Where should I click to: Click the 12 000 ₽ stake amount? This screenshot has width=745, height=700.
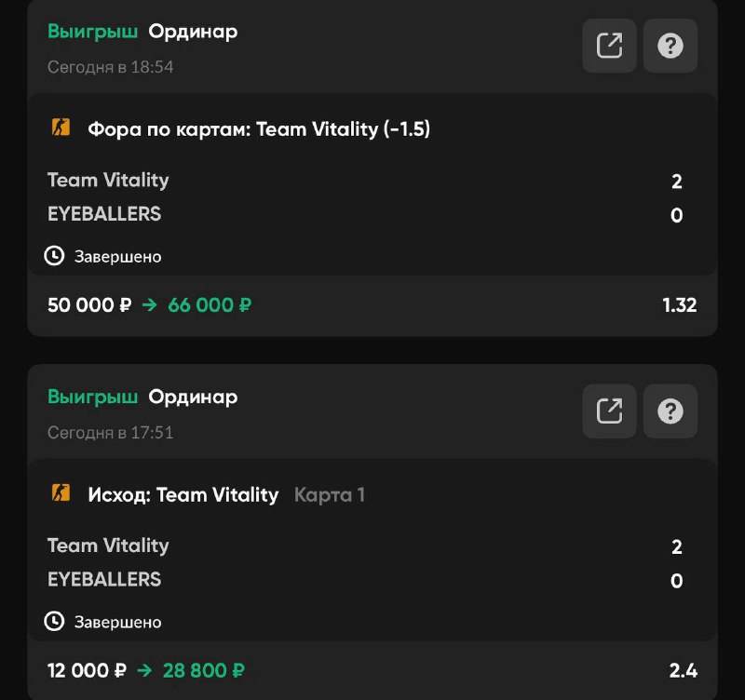pyautogui.click(x=87, y=670)
